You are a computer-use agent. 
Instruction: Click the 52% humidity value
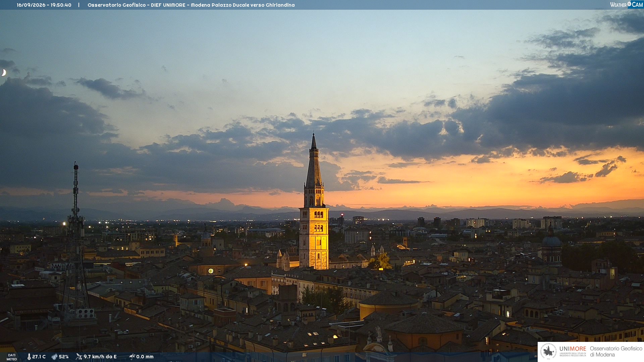click(64, 357)
